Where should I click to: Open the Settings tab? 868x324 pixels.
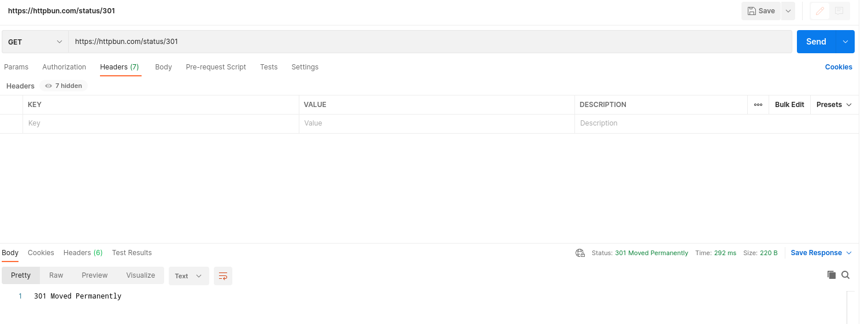[x=305, y=67]
